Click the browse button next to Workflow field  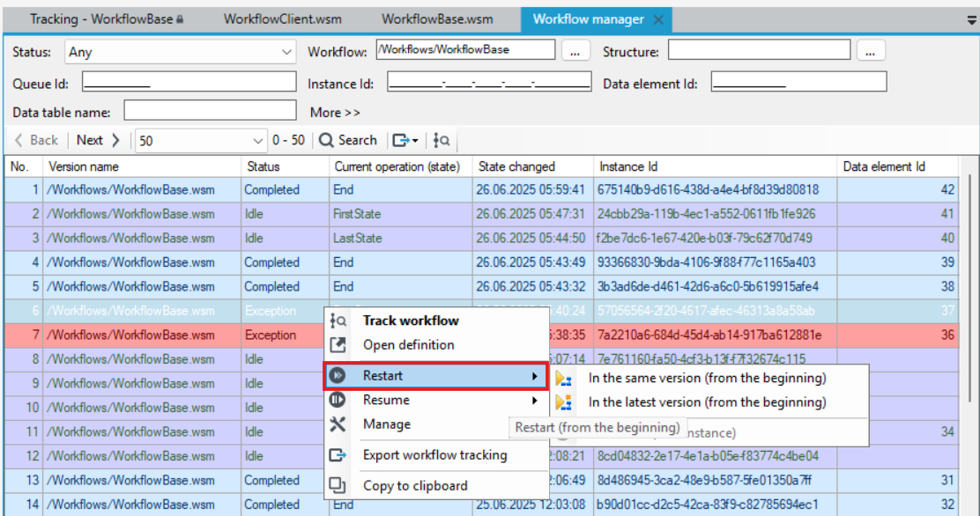(x=575, y=50)
